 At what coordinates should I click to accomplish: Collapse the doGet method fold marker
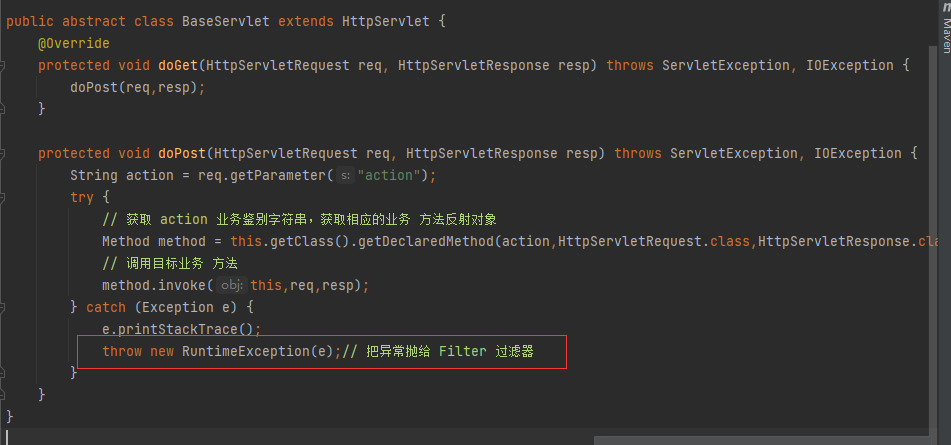point(3,66)
